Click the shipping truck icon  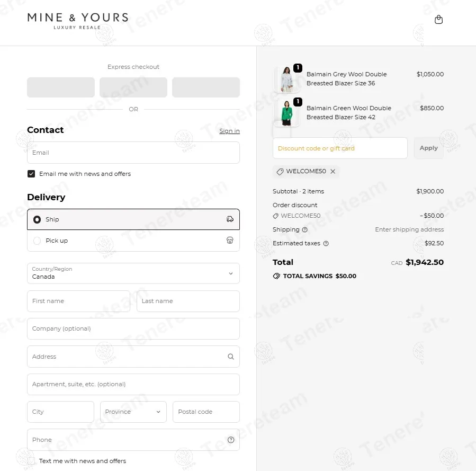coord(230,219)
